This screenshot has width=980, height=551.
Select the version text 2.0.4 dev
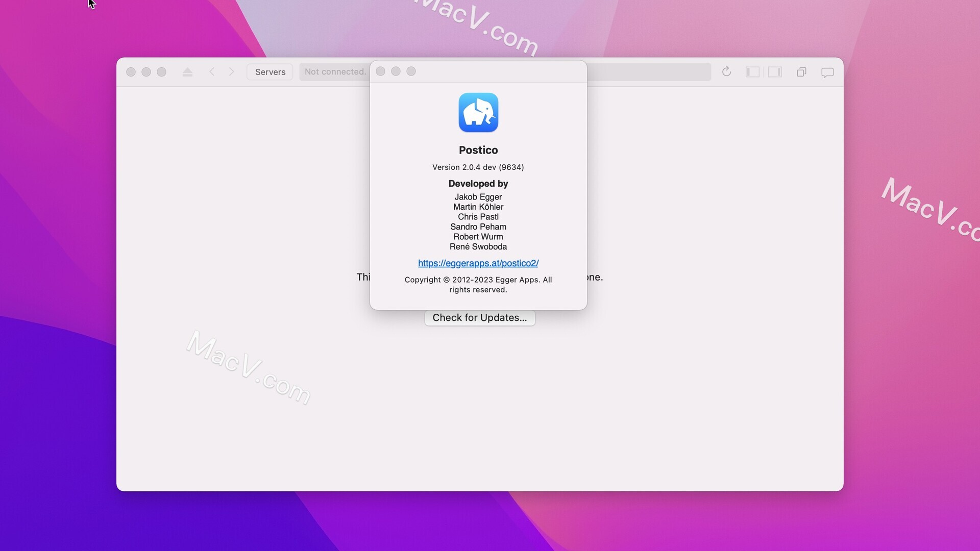pyautogui.click(x=478, y=167)
